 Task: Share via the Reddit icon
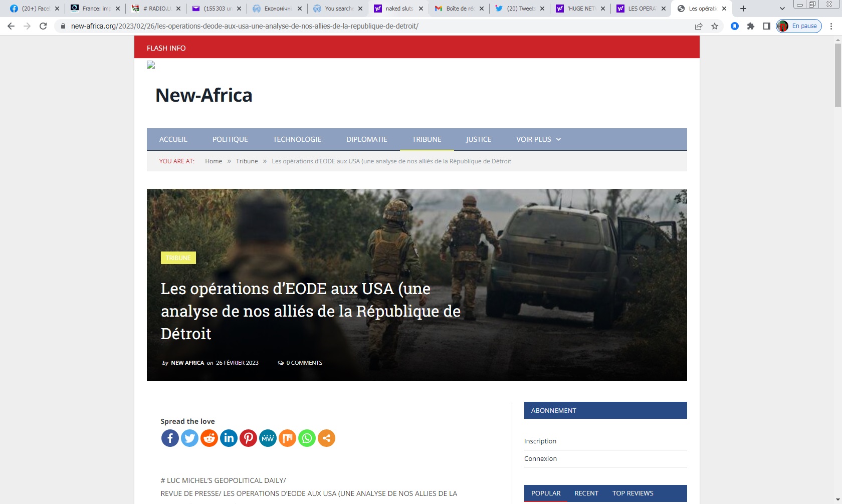coord(209,438)
